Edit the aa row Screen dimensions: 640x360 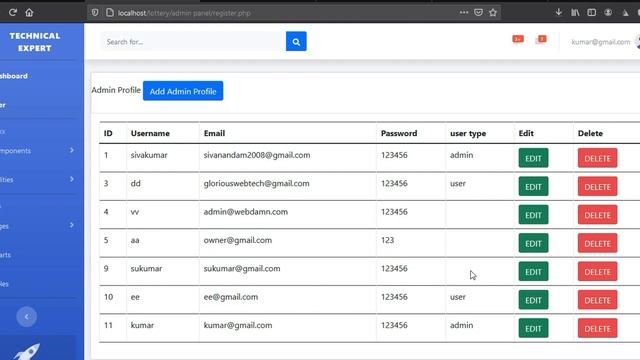coord(533,244)
